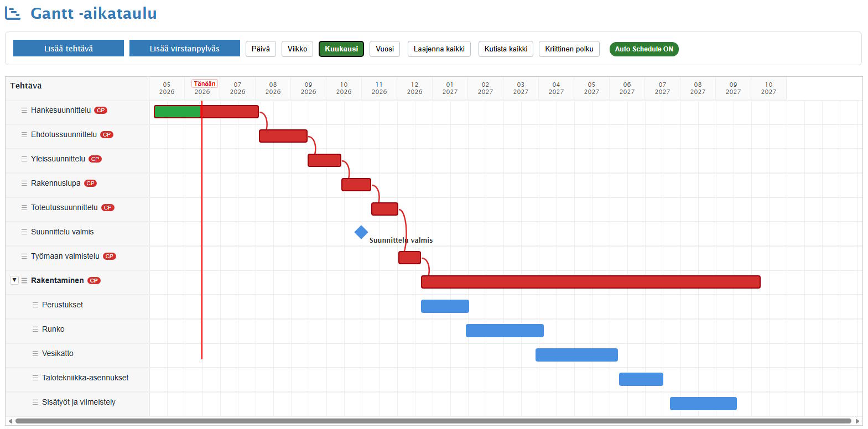Click the Runko task name
Viewport: 868px width, 429px height.
53,329
